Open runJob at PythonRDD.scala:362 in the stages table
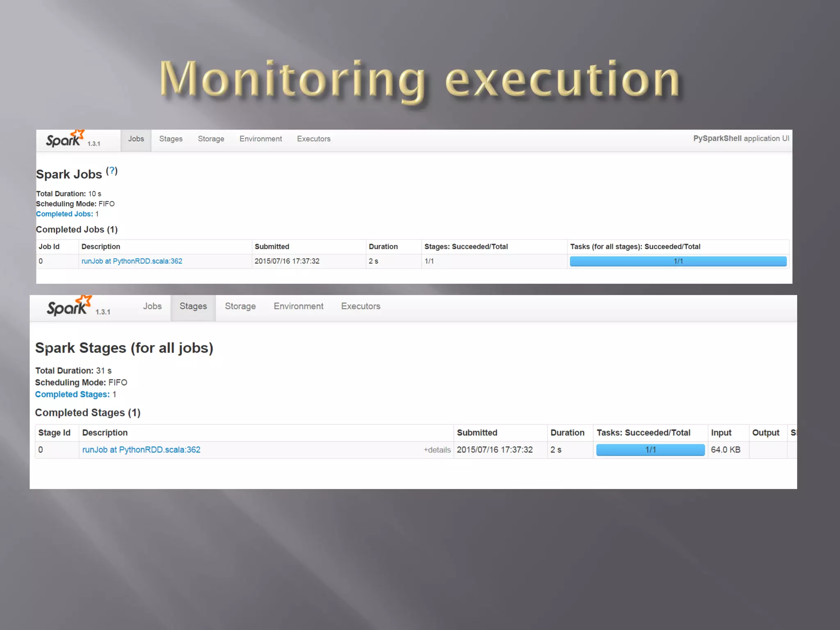 coord(141,450)
